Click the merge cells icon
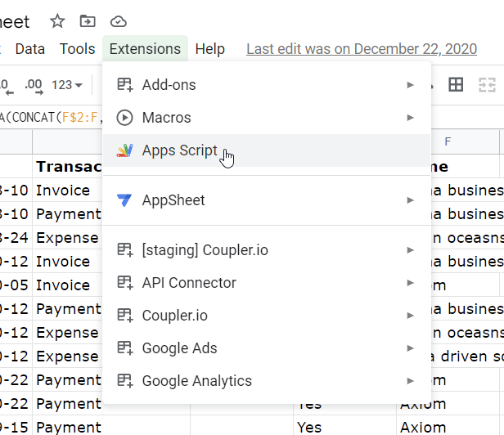The width and height of the screenshot is (504, 435). [487, 85]
